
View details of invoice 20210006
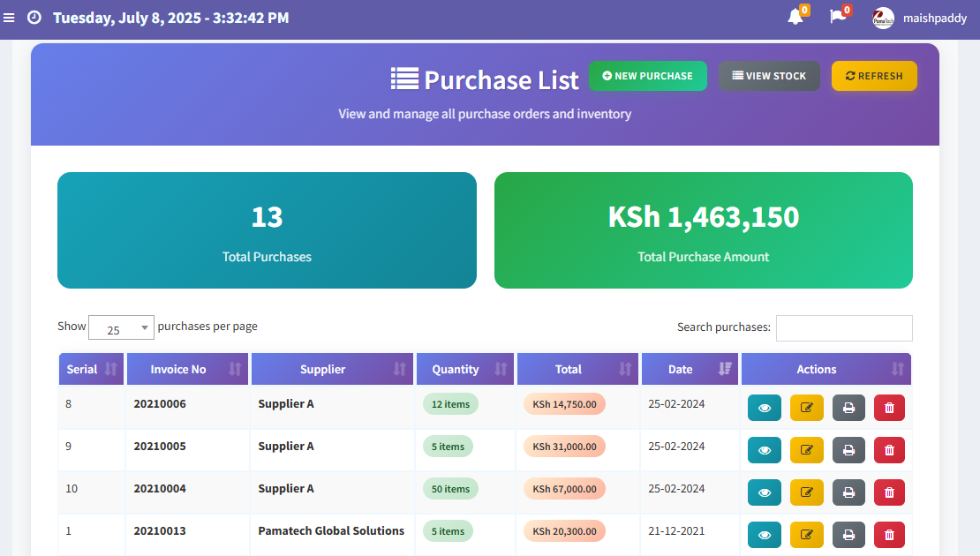click(765, 408)
